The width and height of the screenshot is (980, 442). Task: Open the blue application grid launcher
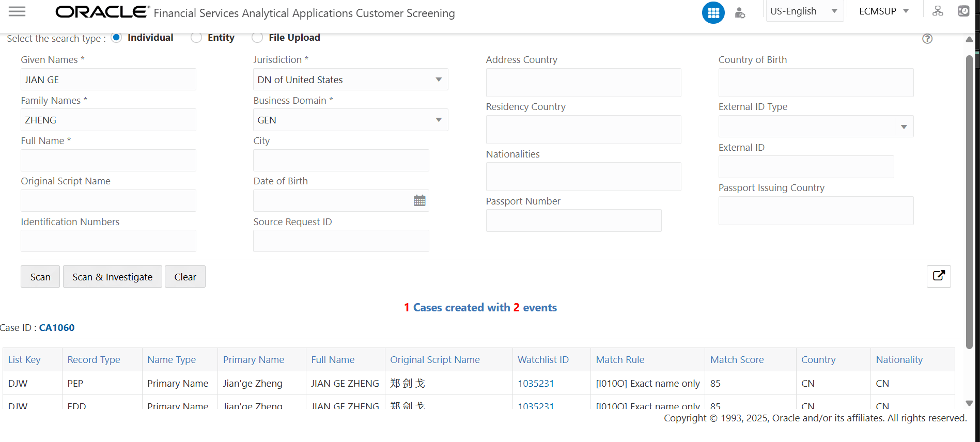713,13
